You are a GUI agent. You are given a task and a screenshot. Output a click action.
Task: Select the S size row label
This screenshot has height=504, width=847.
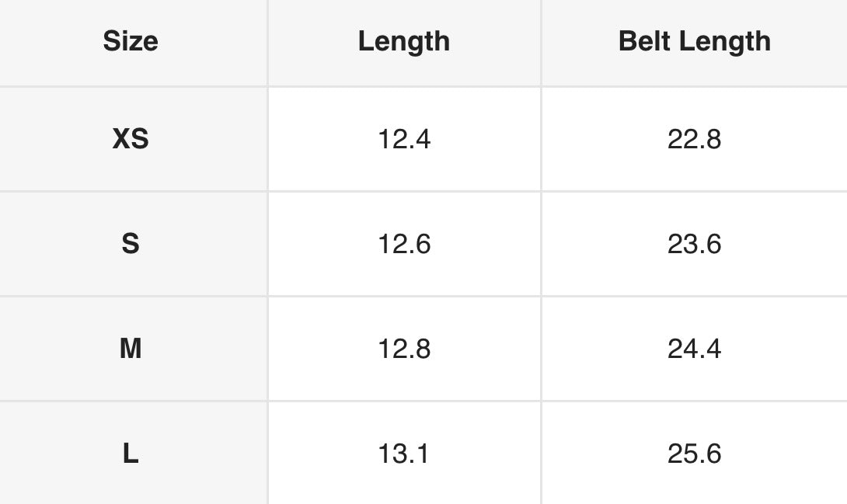point(131,243)
